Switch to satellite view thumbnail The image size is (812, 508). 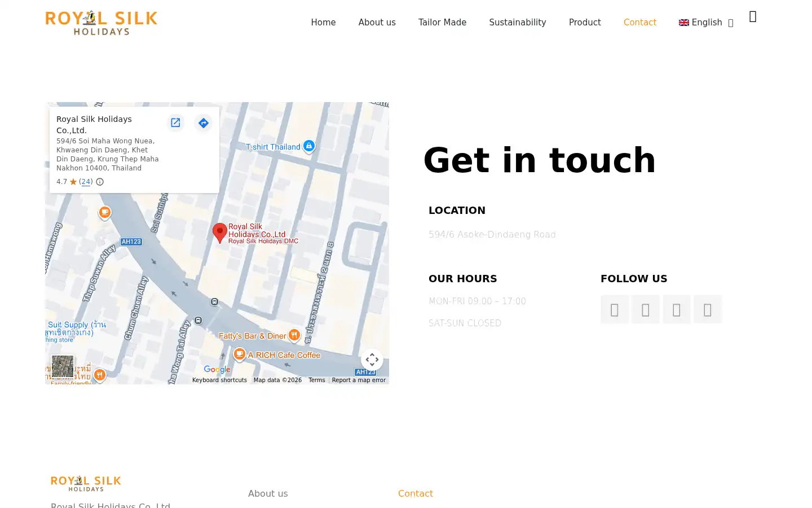coord(63,366)
